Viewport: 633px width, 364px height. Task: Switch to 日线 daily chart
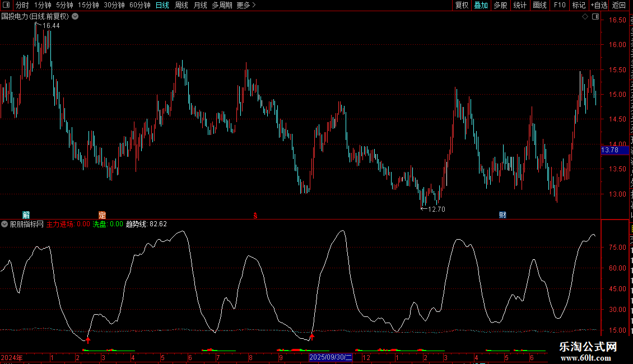(x=162, y=5)
